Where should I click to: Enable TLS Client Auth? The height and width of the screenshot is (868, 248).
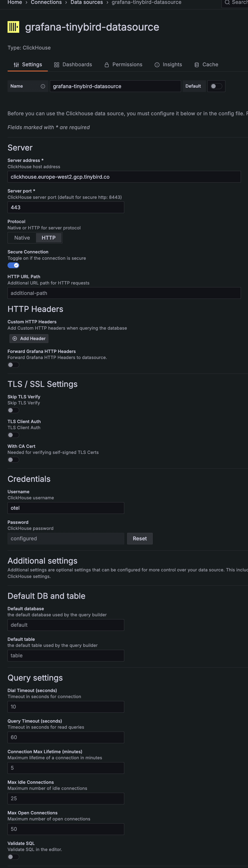pyautogui.click(x=13, y=435)
